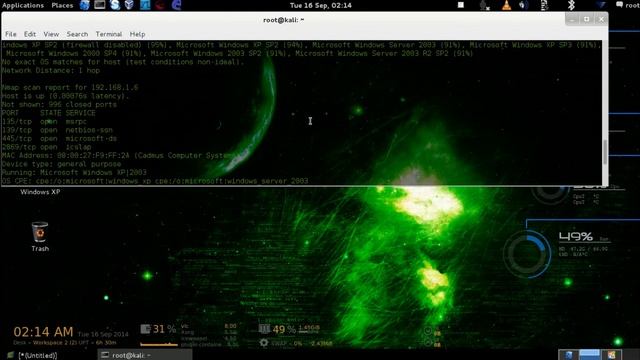Click the '139/tcp open netbios-ssn' line

coord(57,130)
